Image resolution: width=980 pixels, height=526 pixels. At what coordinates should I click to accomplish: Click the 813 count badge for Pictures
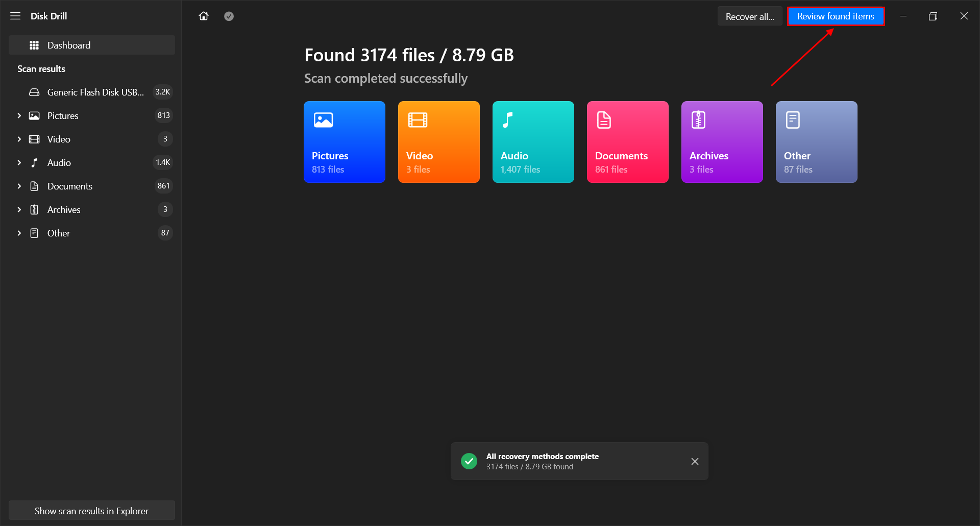(x=163, y=115)
